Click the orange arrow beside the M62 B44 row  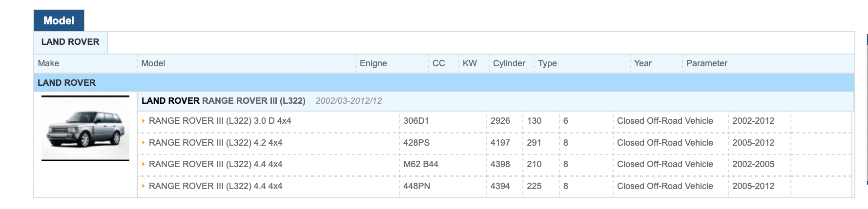143,164
